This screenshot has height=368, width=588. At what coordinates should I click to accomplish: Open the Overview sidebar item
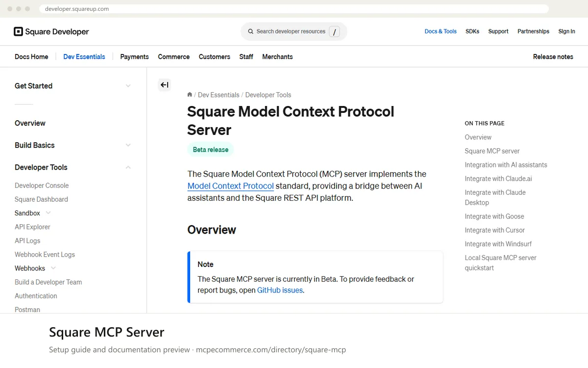click(30, 123)
